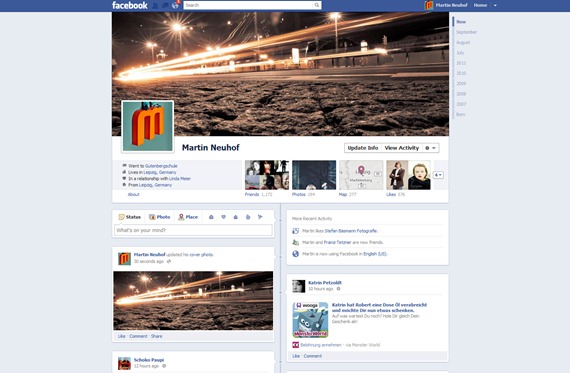The width and height of the screenshot is (570, 373).
Task: Click the globe icon beside English (US) activity
Action: click(296, 254)
